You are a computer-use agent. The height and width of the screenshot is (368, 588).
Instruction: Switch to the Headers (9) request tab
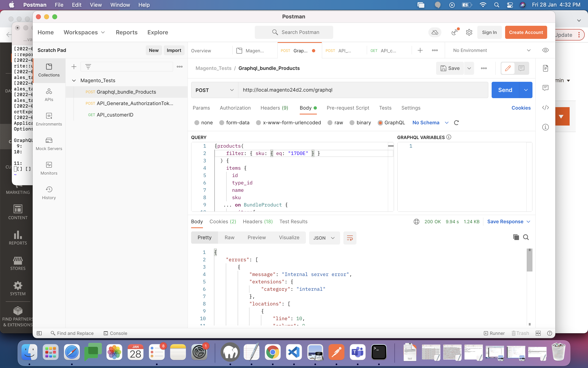(x=274, y=108)
